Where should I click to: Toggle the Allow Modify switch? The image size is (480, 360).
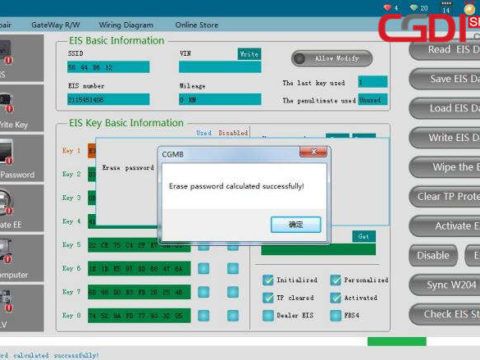(x=332, y=59)
